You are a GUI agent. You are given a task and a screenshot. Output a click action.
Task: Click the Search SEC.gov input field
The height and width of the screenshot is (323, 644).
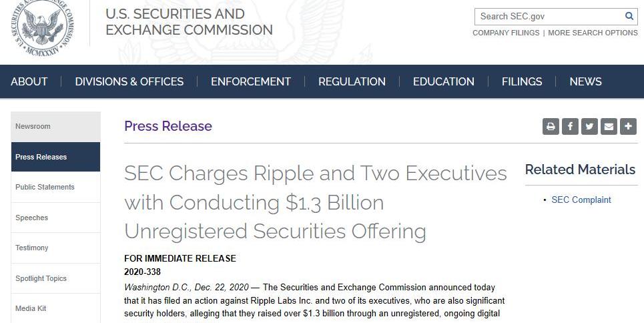coord(549,16)
